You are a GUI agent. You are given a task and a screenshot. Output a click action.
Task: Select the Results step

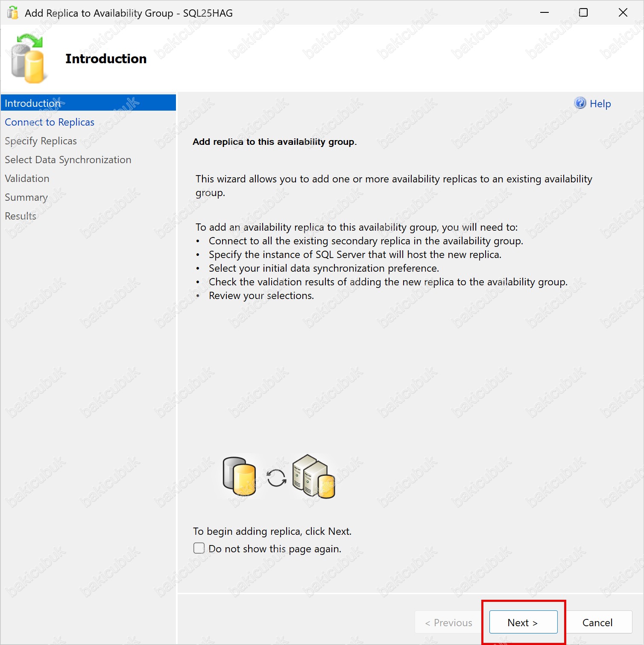coord(20,216)
